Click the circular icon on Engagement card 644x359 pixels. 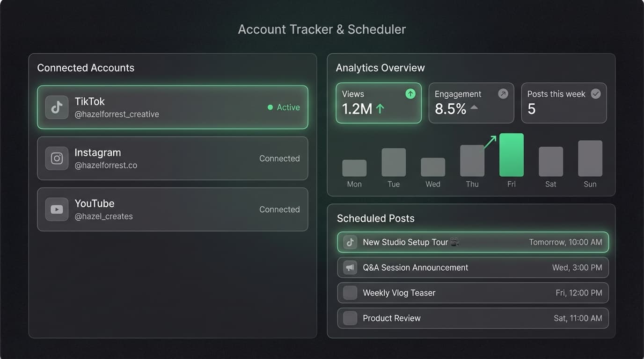tap(503, 93)
